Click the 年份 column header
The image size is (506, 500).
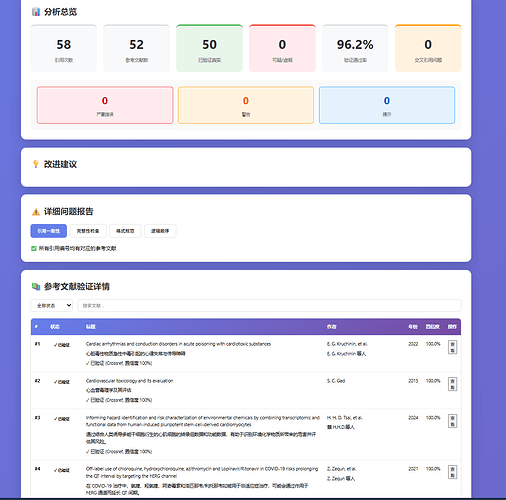[413, 327]
